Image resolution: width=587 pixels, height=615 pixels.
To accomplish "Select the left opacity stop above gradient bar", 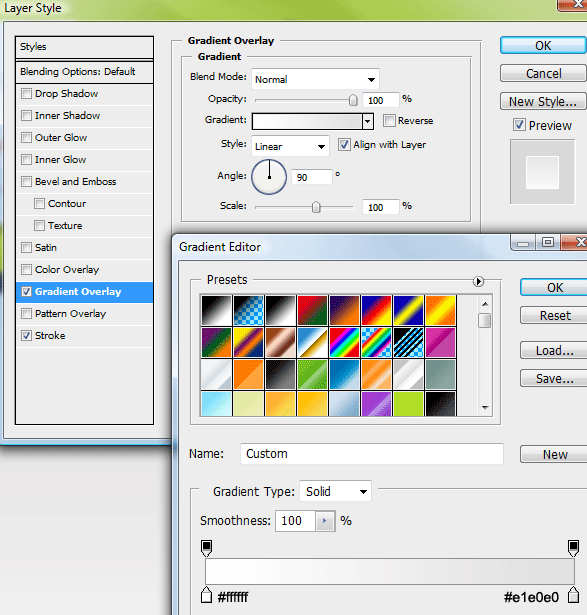I will pos(206,548).
